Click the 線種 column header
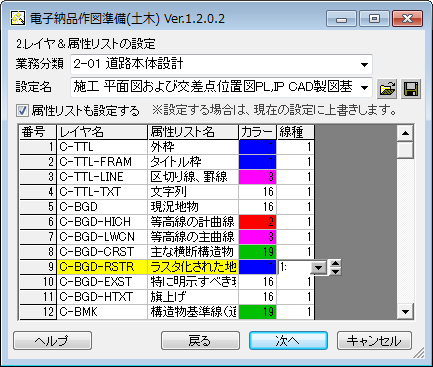 click(295, 132)
